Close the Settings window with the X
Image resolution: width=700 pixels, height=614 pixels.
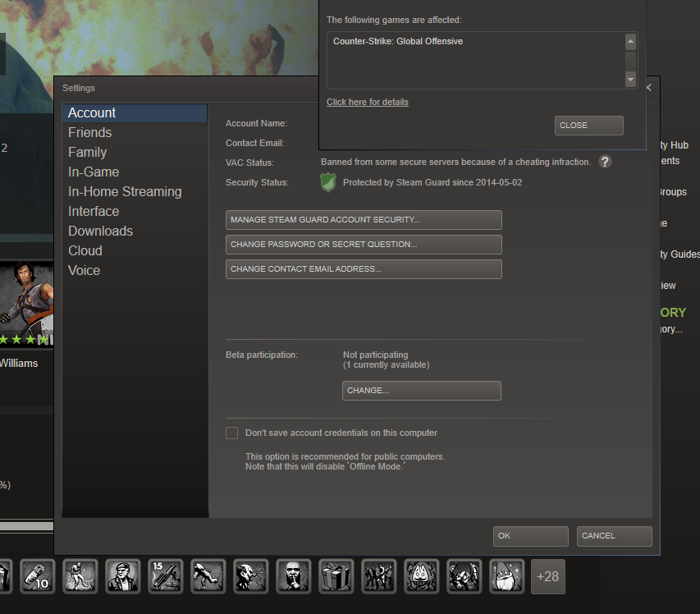649,88
